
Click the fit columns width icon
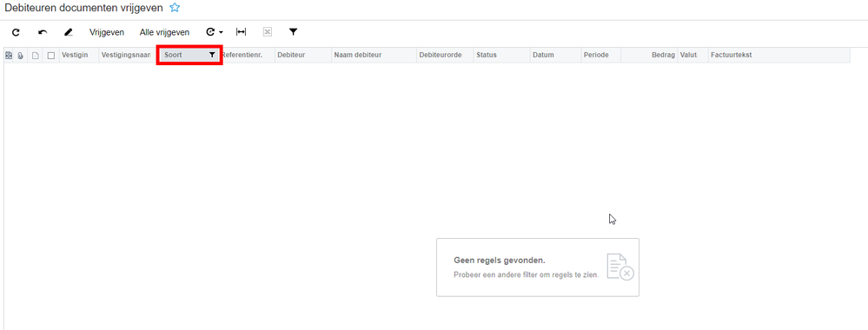click(x=241, y=32)
